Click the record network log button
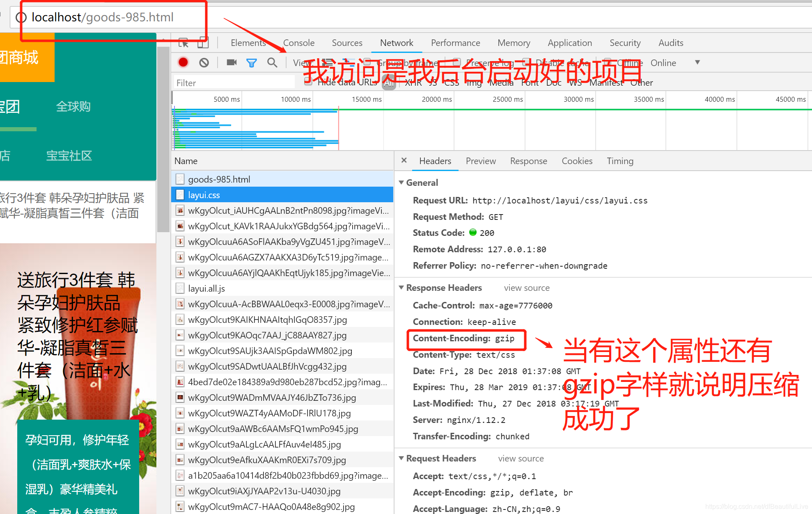This screenshot has height=514, width=812. 183,62
